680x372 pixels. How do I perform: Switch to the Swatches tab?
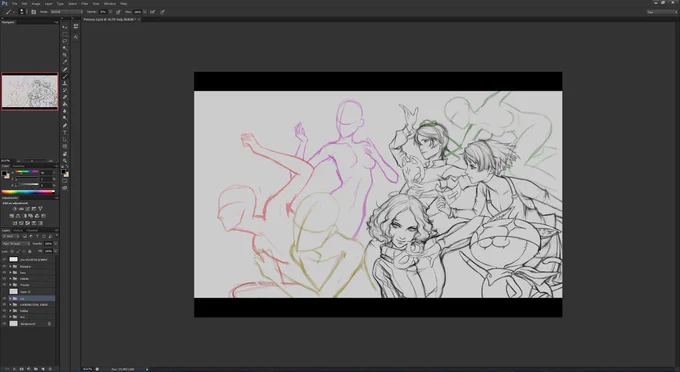click(18, 166)
